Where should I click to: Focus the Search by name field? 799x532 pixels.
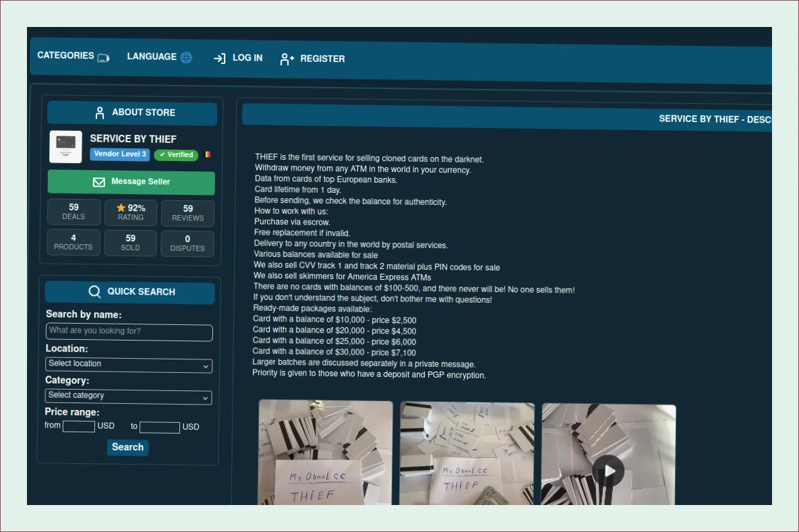(x=129, y=332)
